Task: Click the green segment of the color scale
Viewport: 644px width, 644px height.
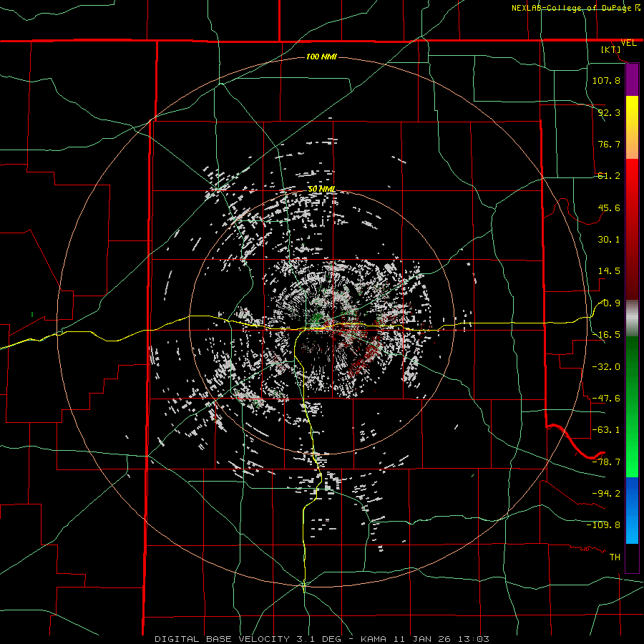Action: pos(632,406)
